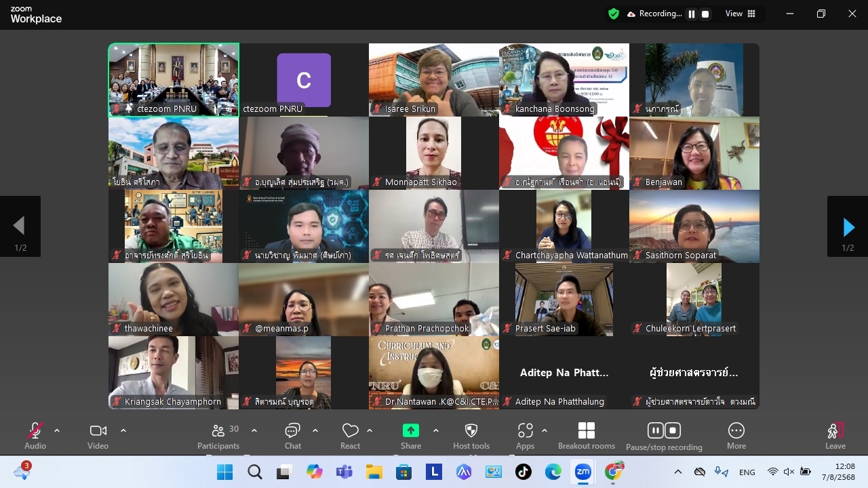Click Prathan Prachopchok name label
868x488 pixels.
click(427, 328)
